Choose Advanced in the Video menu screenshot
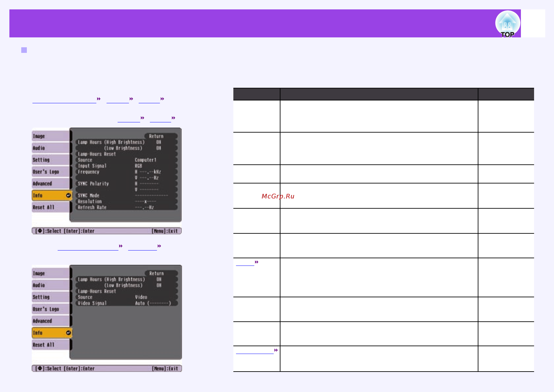Viewport: 554px width, 392px height. pos(51,321)
